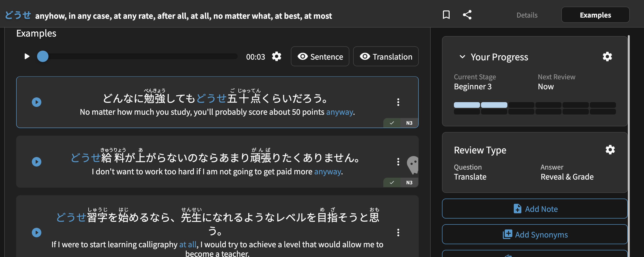The image size is (644, 257).
Task: Click the stage progress bar segments
Action: point(535,108)
